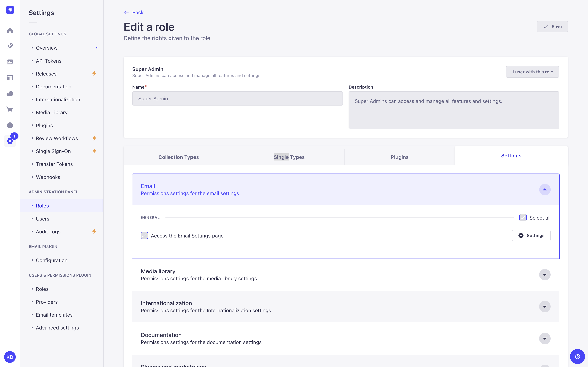The width and height of the screenshot is (588, 367).
Task: Collapse the Email permissions section
Action: 545,189
